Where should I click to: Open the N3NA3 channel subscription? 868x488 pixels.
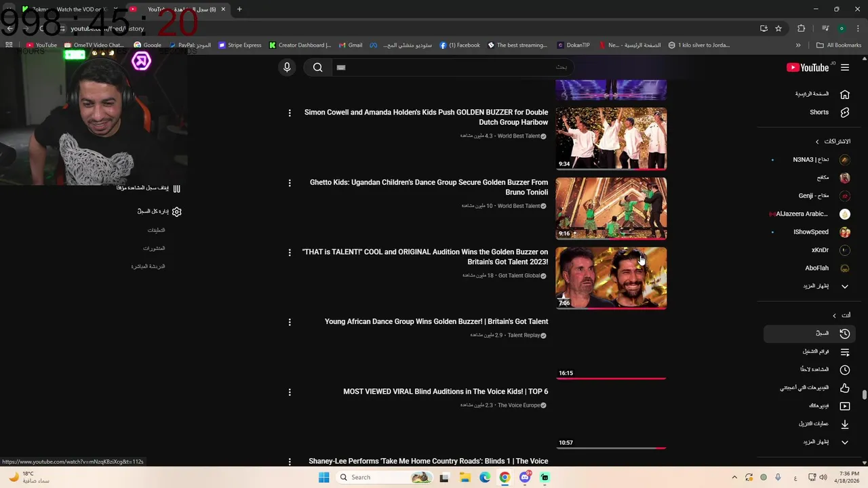coord(810,160)
